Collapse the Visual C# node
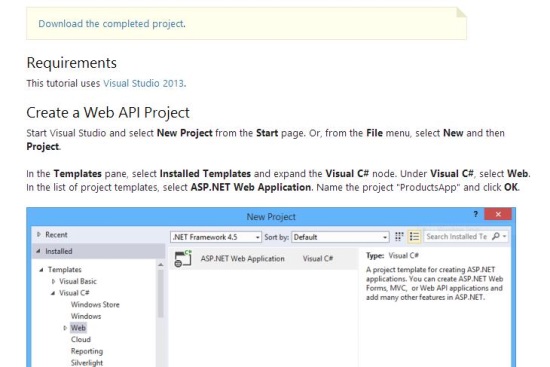The height and width of the screenshot is (367, 550). pos(53,293)
